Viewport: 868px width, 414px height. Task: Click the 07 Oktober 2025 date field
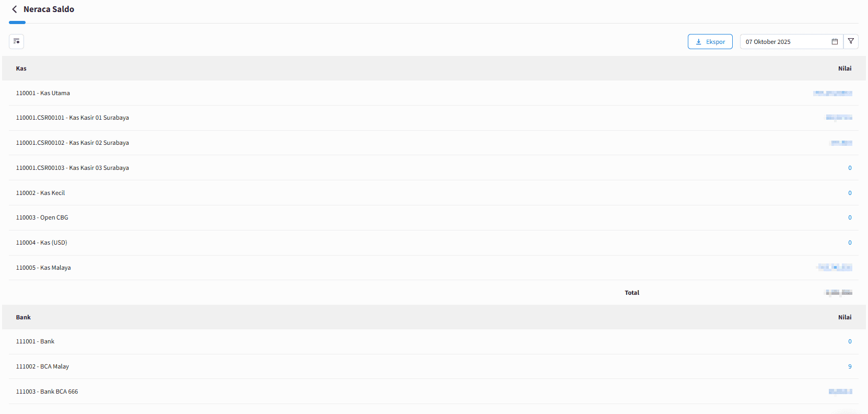783,42
